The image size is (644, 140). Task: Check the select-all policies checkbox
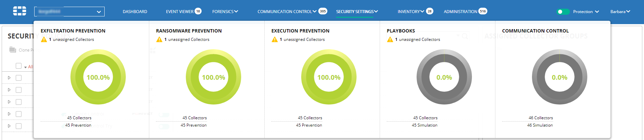pyautogui.click(x=19, y=66)
